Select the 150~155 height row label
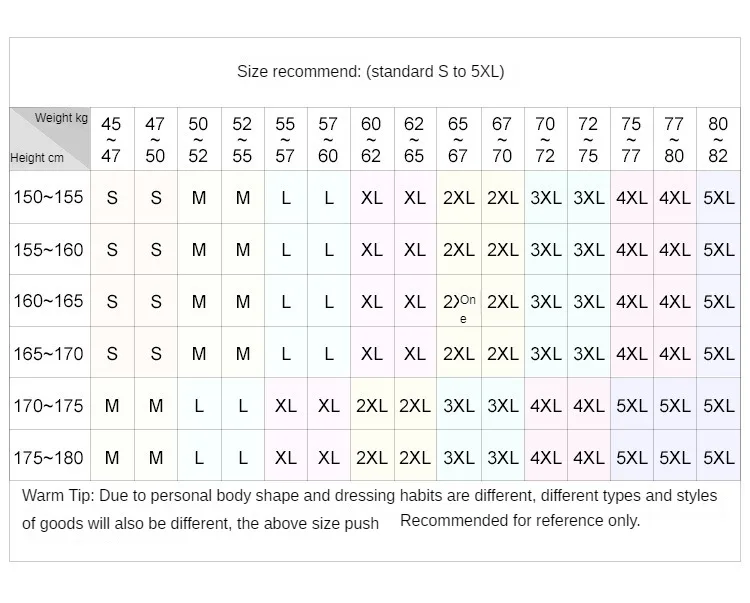 tap(48, 197)
